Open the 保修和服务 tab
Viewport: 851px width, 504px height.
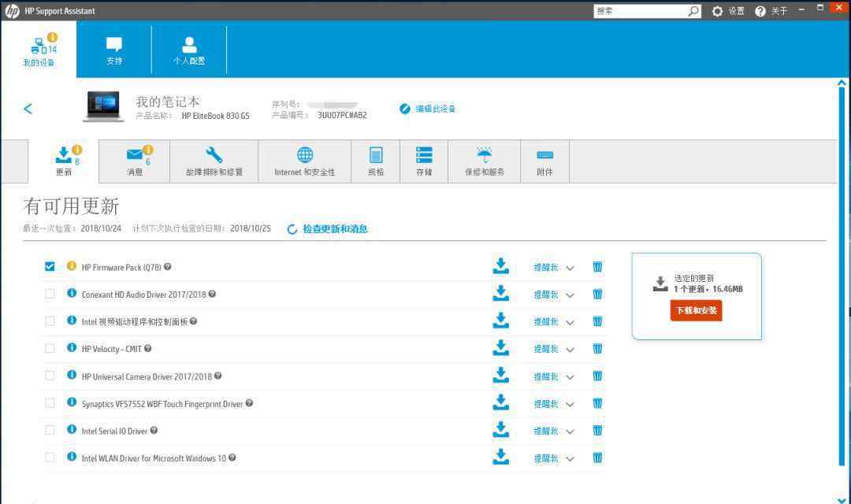click(485, 161)
